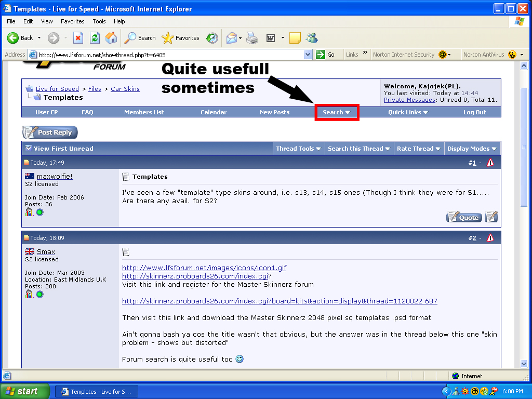The image size is (532, 399).
Task: Click the address bar URL field
Action: [170, 55]
